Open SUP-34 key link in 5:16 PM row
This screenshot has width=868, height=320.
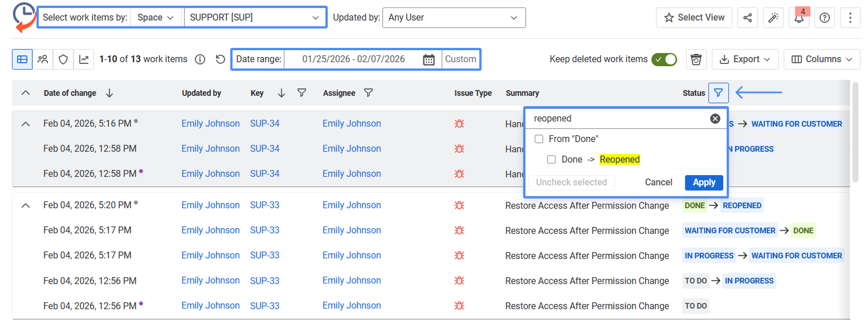(x=265, y=124)
